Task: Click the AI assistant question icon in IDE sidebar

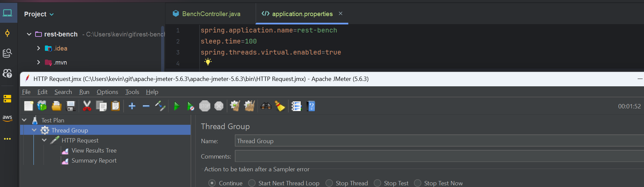Action: tap(7, 73)
